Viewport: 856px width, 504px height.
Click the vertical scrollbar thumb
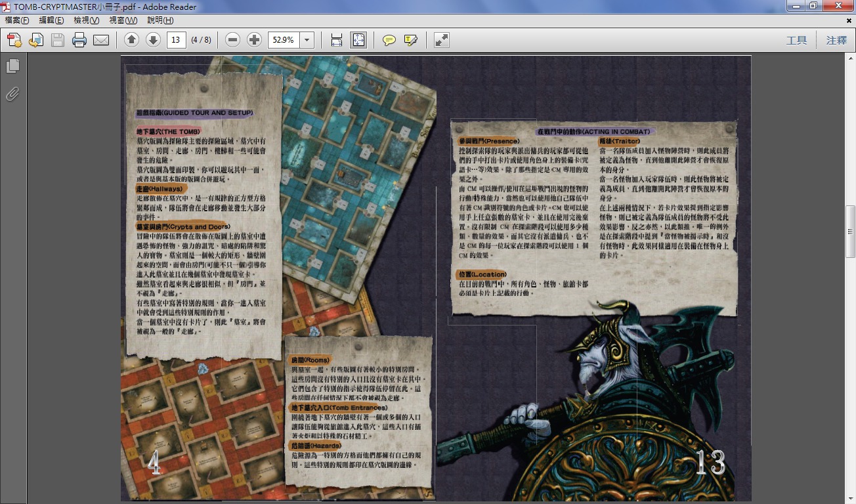pos(850,231)
